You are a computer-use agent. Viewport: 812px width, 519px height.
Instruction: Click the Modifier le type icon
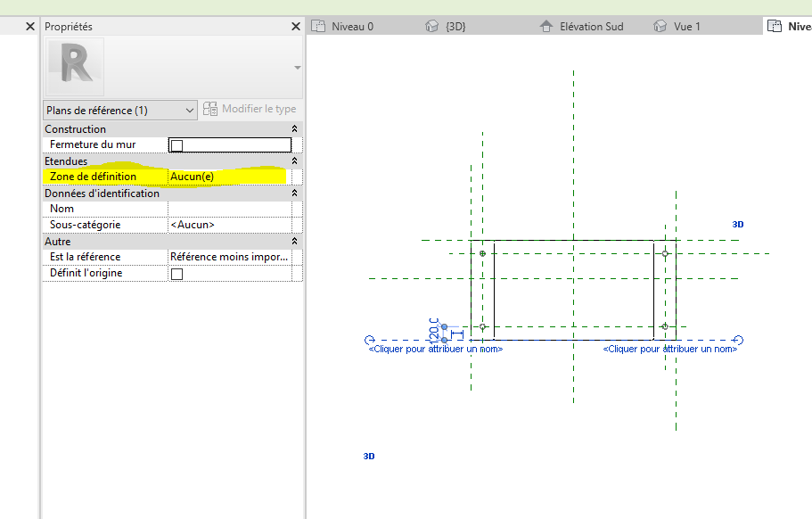pyautogui.click(x=210, y=109)
